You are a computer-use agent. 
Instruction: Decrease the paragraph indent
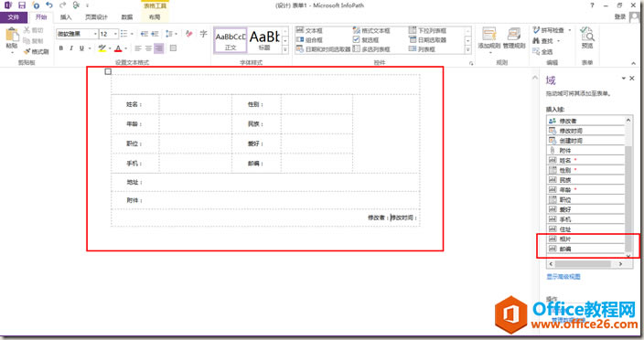[144, 34]
